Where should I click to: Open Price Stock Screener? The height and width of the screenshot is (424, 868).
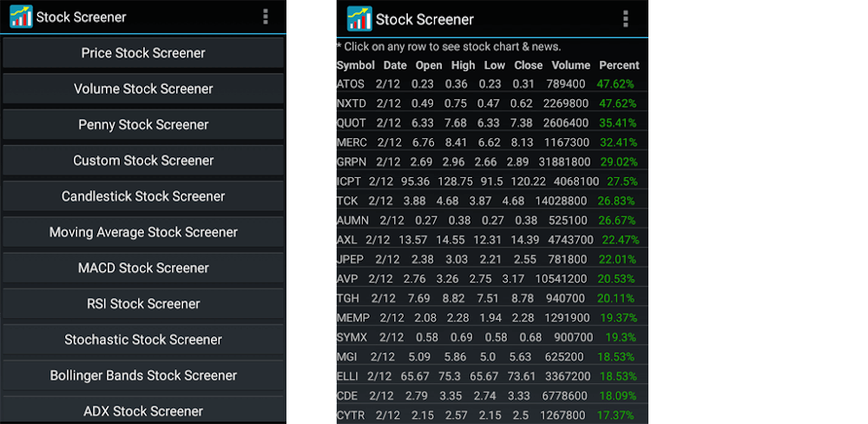click(x=143, y=53)
